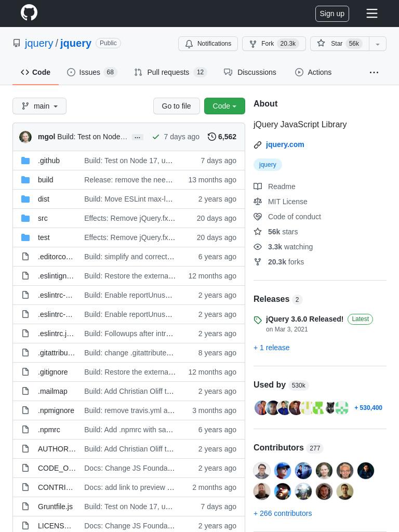The image size is (399, 532).
Task: Open the src folder
Action: [x=43, y=218]
